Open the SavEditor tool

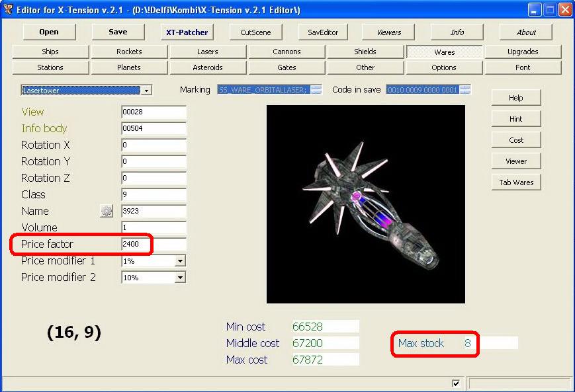[x=323, y=32]
